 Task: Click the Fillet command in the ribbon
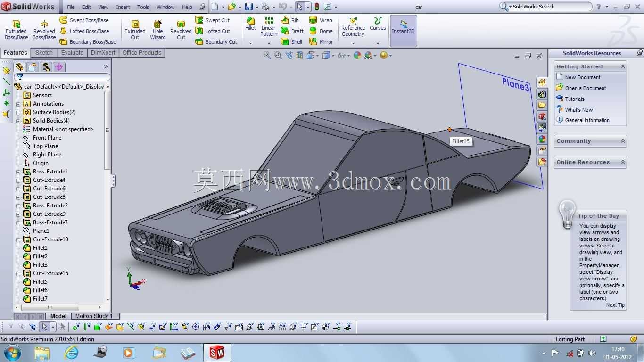(x=250, y=24)
